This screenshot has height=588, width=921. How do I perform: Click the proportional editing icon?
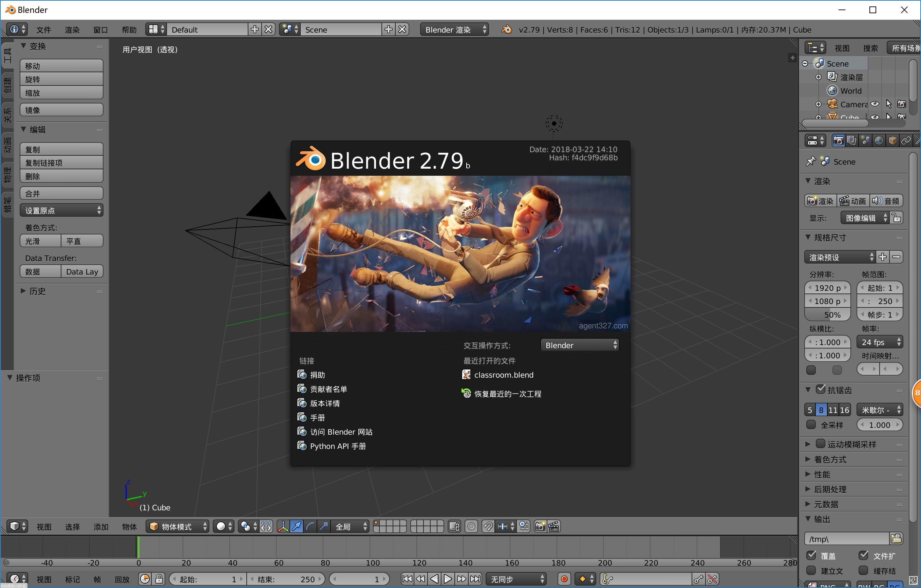click(x=471, y=527)
